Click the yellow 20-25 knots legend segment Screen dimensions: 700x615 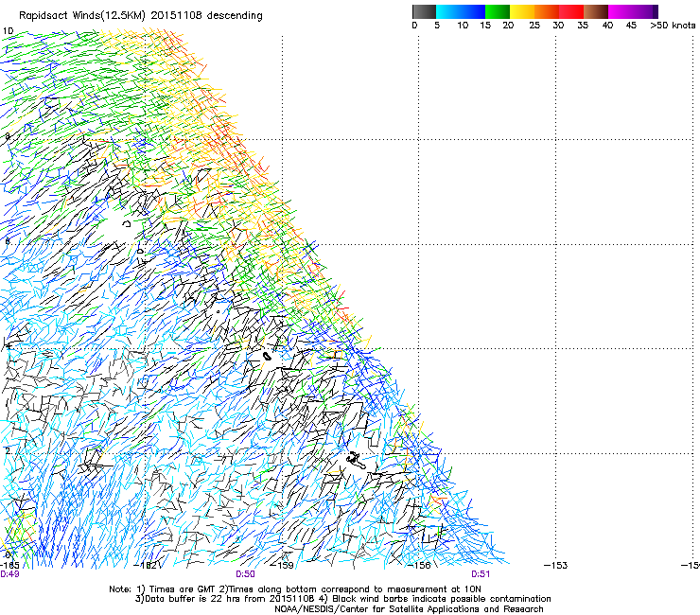tap(522, 11)
